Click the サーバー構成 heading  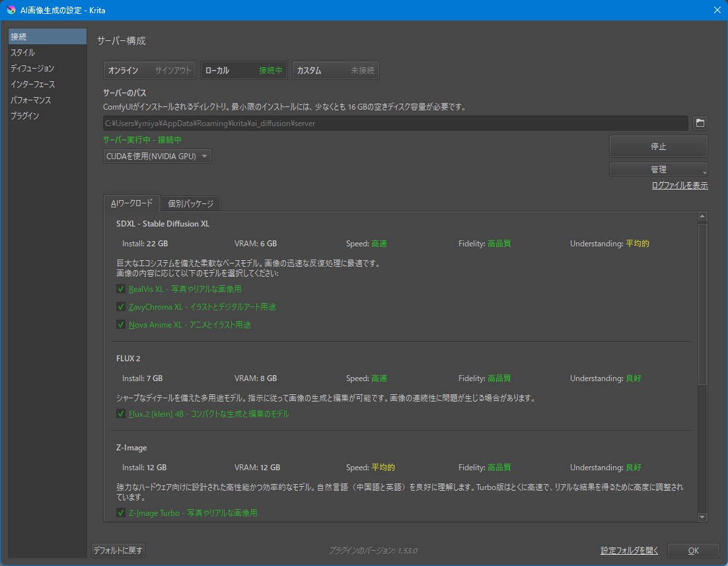[x=121, y=41]
